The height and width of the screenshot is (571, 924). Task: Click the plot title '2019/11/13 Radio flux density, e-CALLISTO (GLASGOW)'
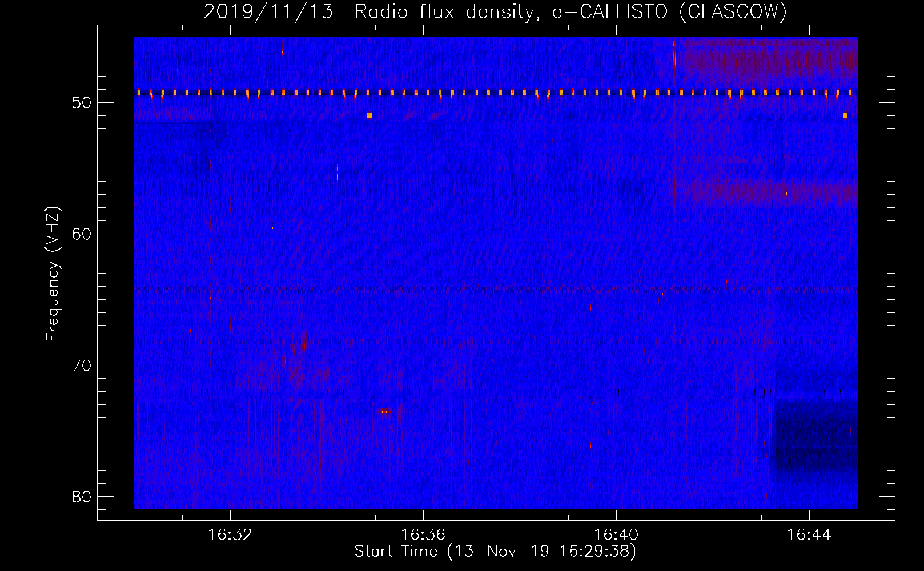tap(495, 12)
